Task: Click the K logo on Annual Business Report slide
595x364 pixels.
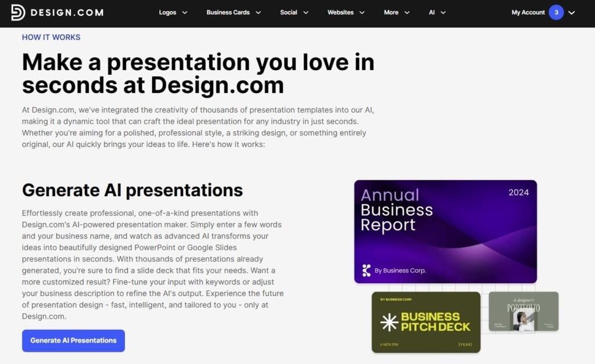Action: [366, 270]
